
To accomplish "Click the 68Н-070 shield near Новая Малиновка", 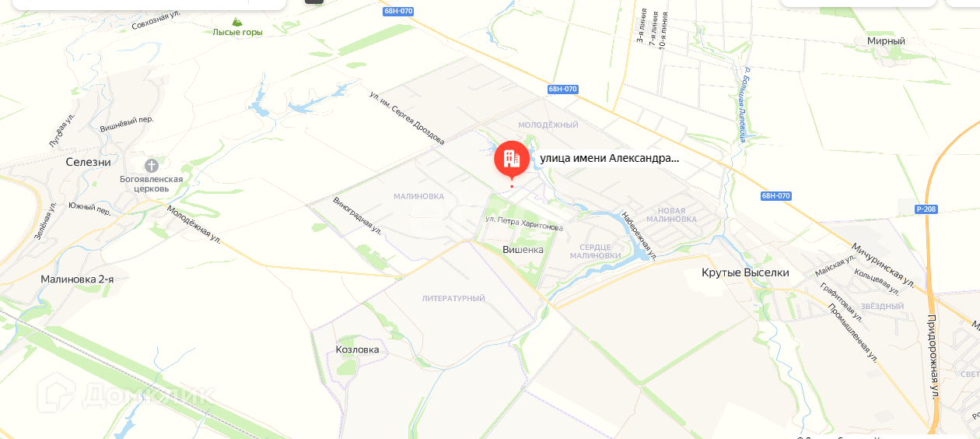I will coord(775,196).
